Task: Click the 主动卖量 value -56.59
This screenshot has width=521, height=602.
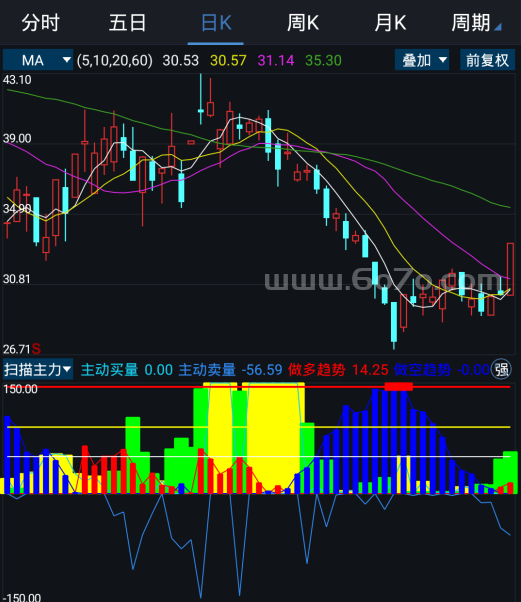Action: [x=262, y=370]
